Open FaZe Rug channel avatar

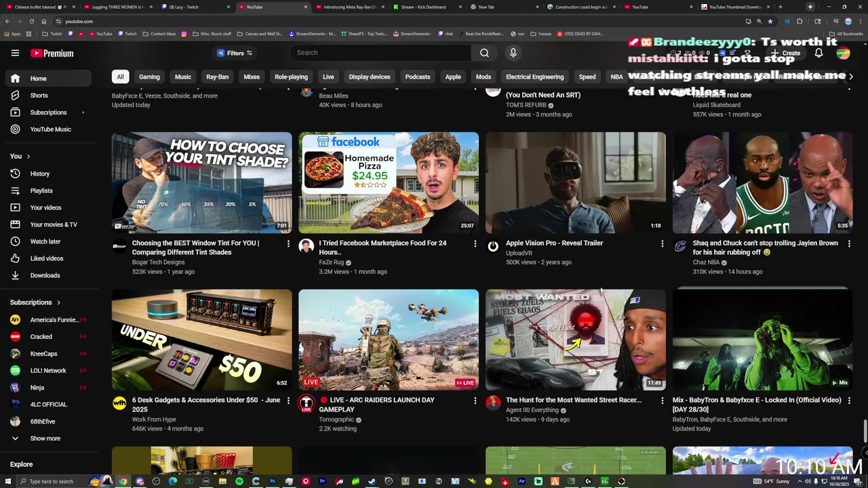[306, 246]
